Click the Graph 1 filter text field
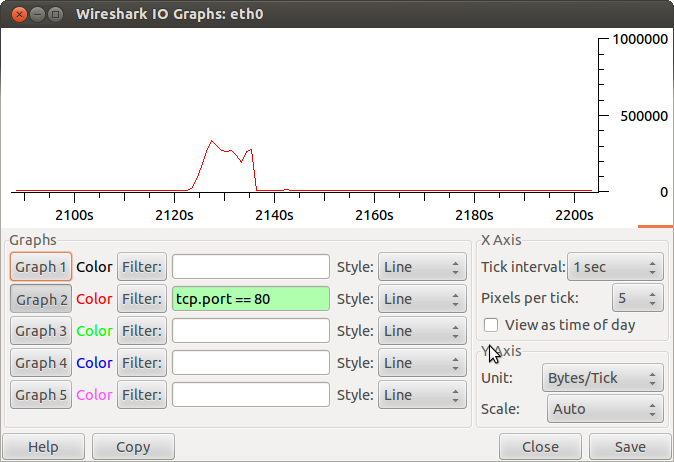Viewport: 674px width, 462px height. point(251,267)
